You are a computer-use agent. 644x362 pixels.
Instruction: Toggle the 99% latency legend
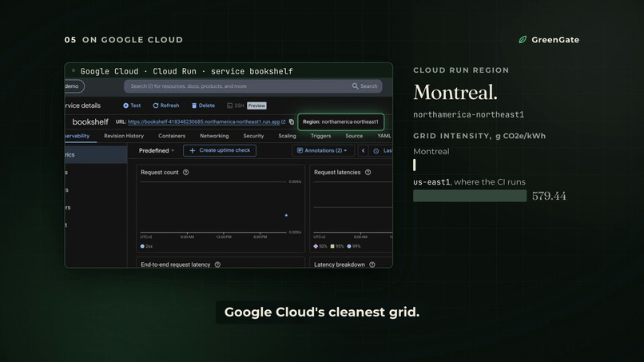(x=354, y=247)
